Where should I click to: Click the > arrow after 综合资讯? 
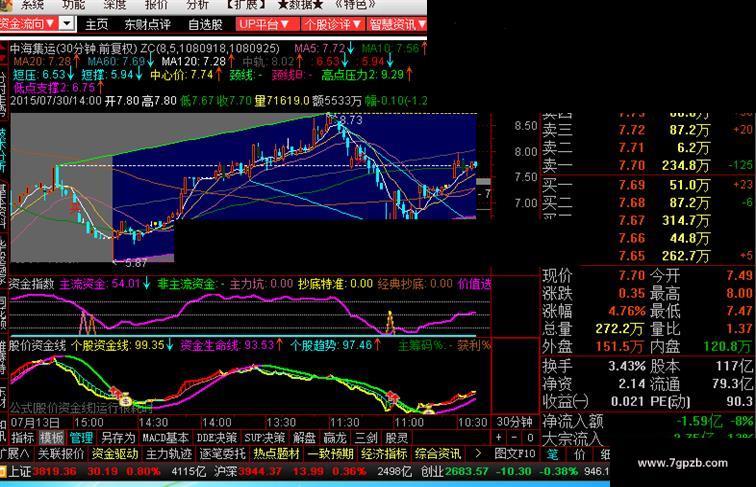478,453
